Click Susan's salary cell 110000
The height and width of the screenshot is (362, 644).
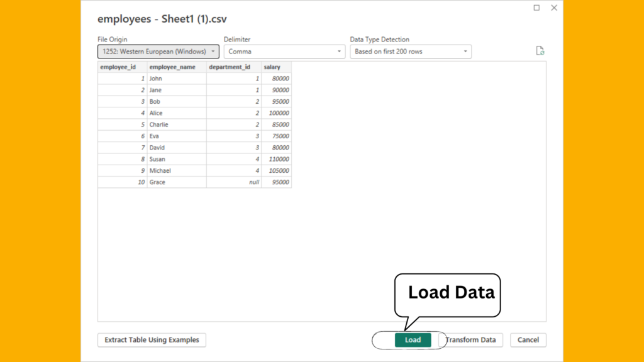pos(277,159)
